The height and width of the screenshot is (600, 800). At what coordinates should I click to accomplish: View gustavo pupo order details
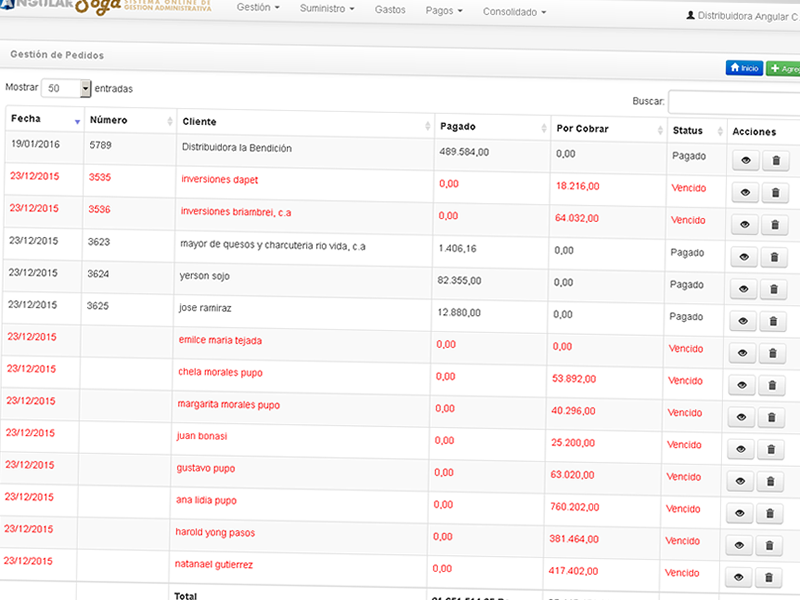(x=742, y=481)
